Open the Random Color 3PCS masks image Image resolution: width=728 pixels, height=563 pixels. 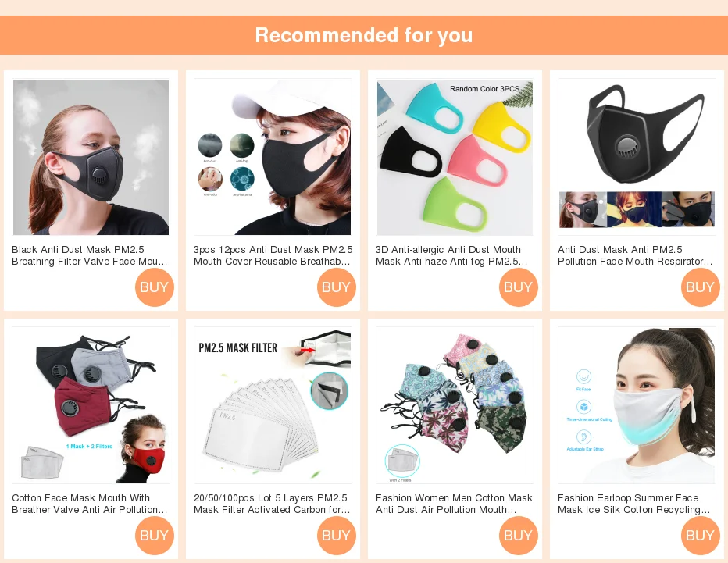[455, 157]
